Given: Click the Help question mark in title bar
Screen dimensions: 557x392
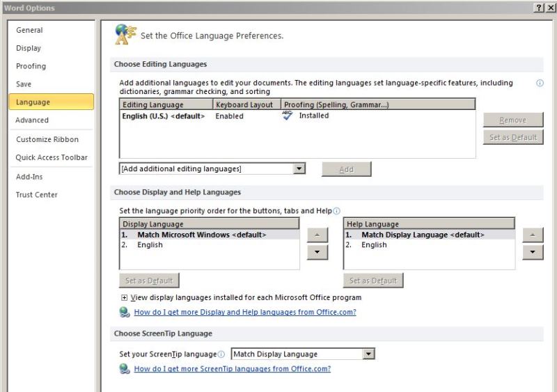Looking at the screenshot, I should pos(539,8).
